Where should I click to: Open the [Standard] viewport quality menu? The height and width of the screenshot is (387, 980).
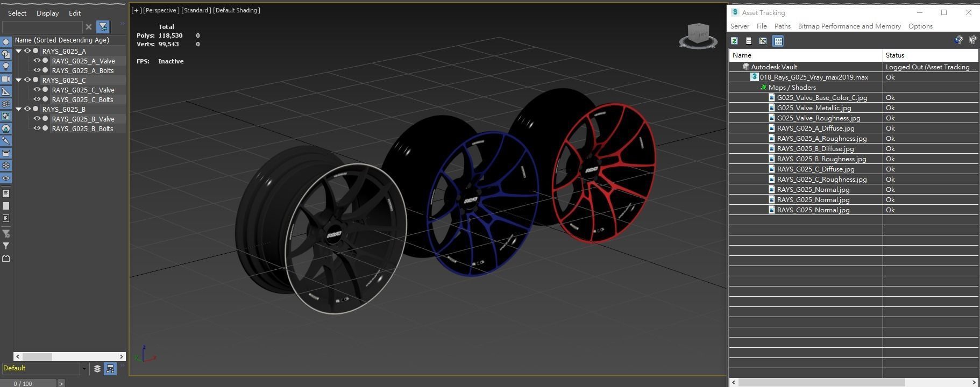tap(196, 10)
